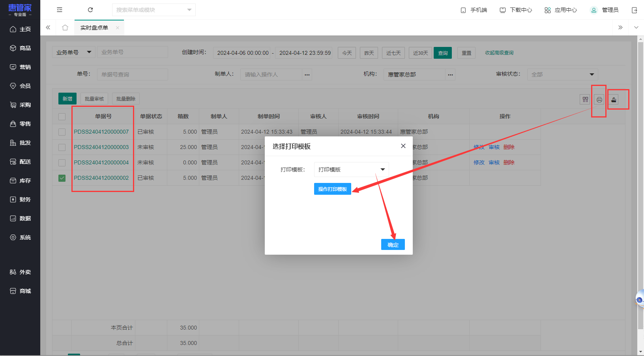Open the 配送 delivery sidebar menu
The width and height of the screenshot is (644, 356).
click(20, 162)
